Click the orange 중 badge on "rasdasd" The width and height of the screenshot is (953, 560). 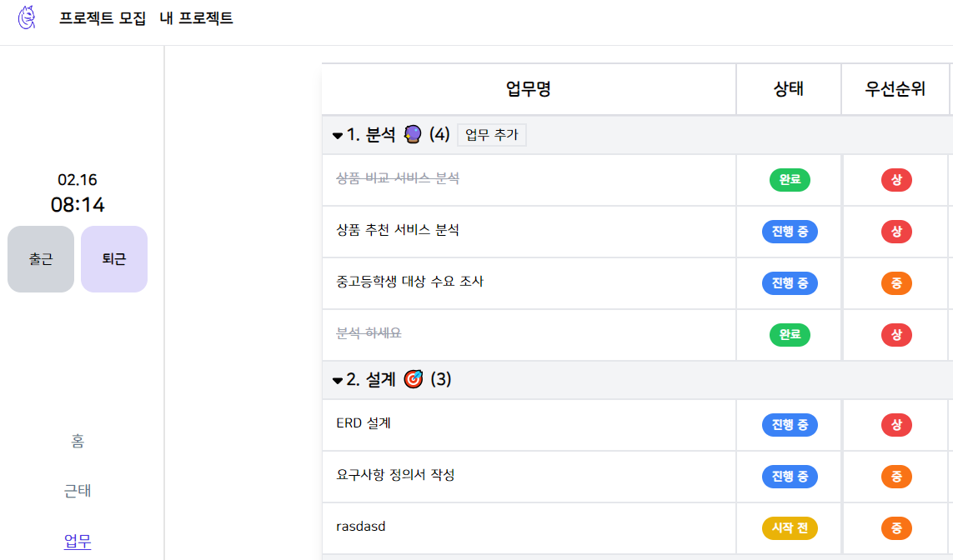[895, 527]
